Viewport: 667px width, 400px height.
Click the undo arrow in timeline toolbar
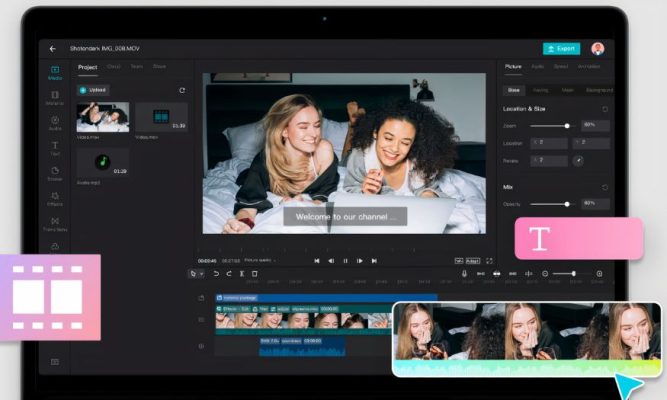click(x=216, y=273)
